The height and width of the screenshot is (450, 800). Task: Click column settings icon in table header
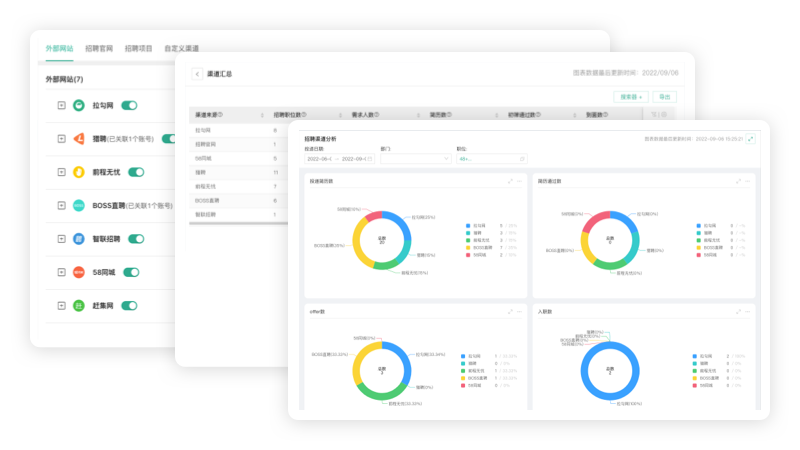[x=664, y=115]
